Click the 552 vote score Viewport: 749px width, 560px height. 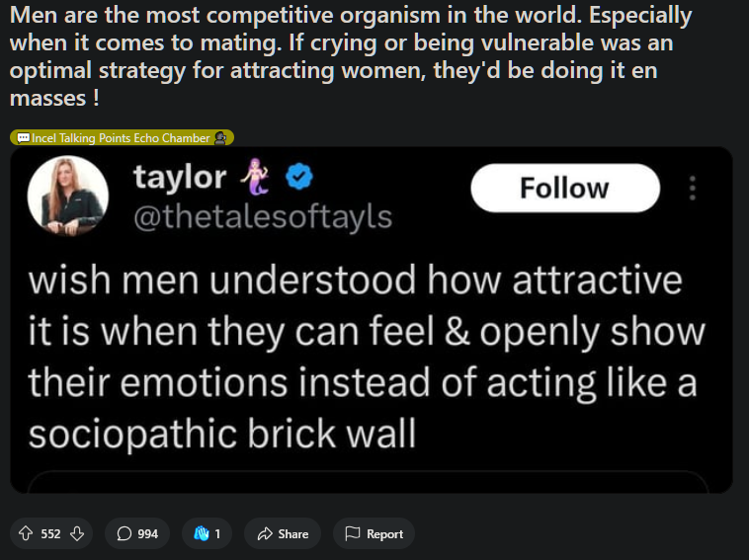tap(50, 533)
